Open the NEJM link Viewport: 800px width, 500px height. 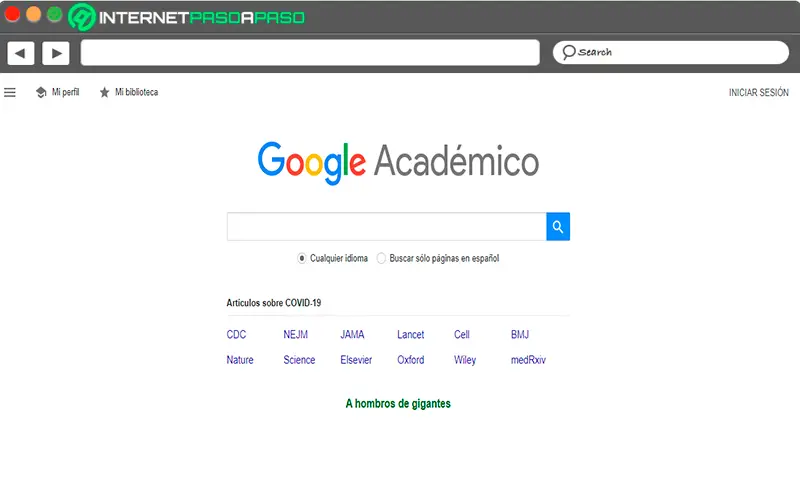295,335
